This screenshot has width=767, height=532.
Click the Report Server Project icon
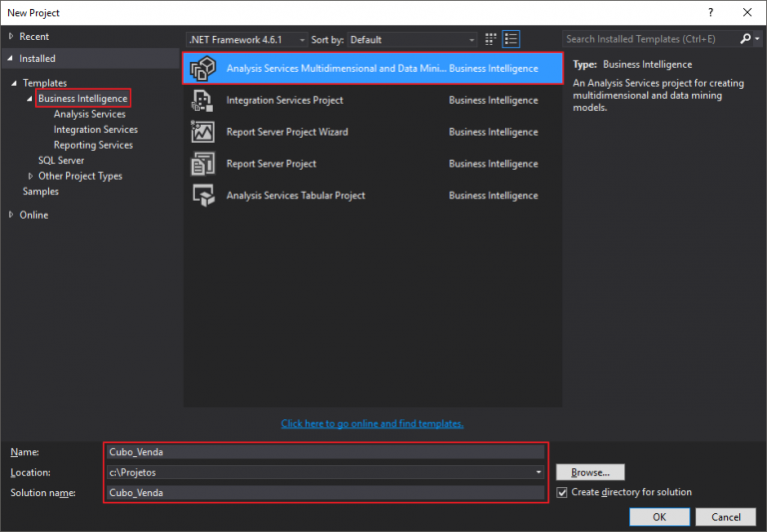pos(203,164)
